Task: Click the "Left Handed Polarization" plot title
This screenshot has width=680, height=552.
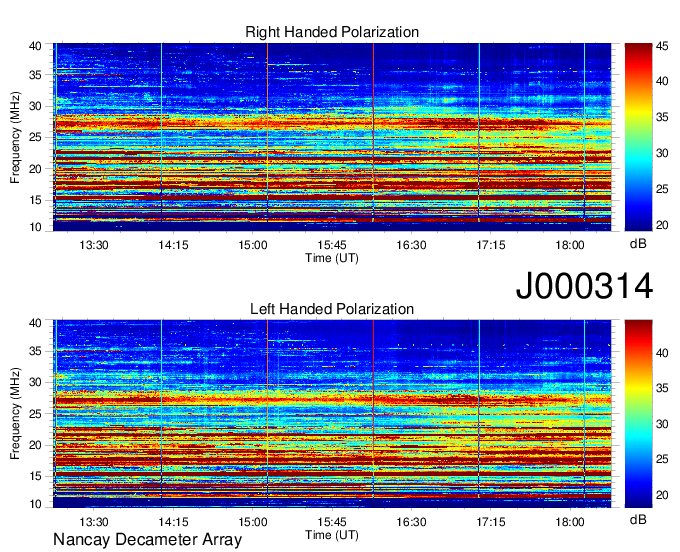Action: tap(332, 309)
